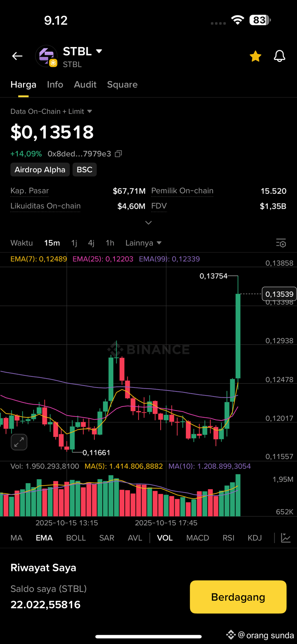Copy contract address with copy icon

click(x=118, y=154)
